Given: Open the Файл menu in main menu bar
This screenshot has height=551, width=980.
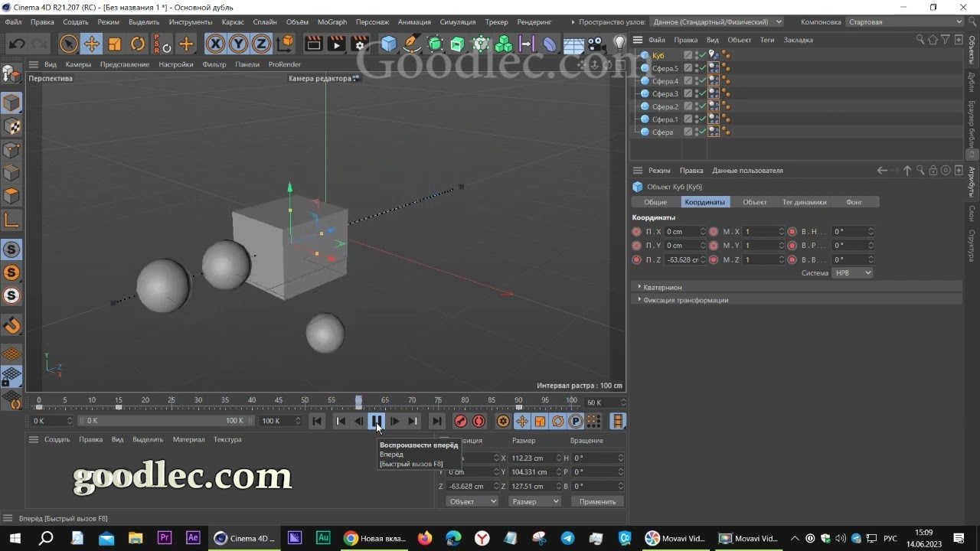Looking at the screenshot, I should 13,22.
